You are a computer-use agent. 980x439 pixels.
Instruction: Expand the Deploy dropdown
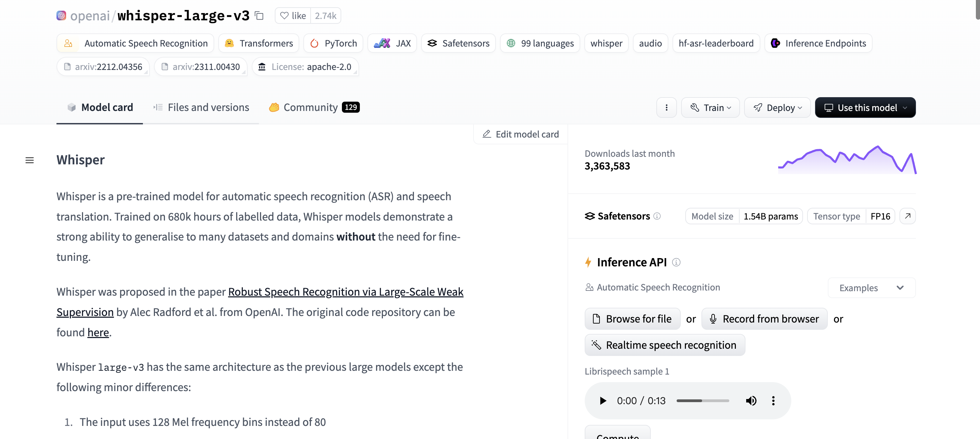pos(777,108)
